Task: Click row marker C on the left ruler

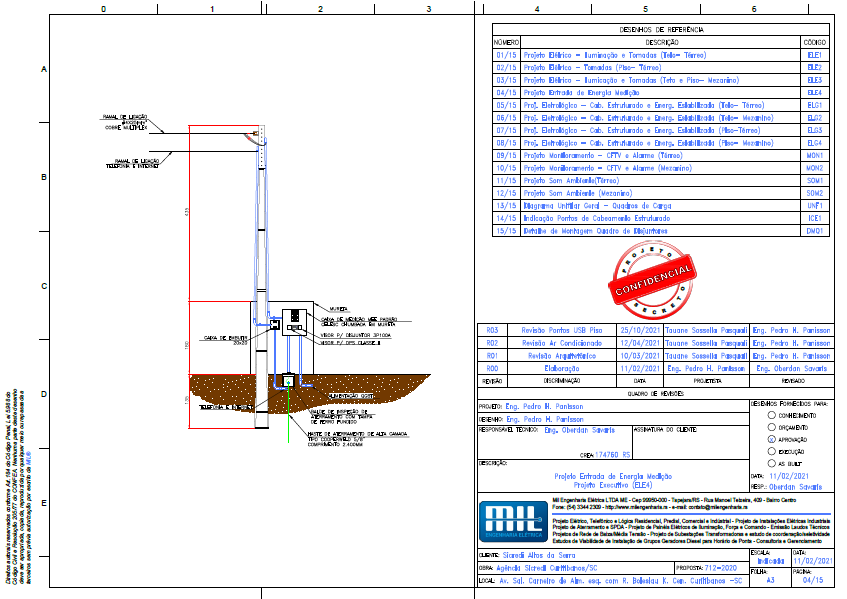Action: coord(44,286)
